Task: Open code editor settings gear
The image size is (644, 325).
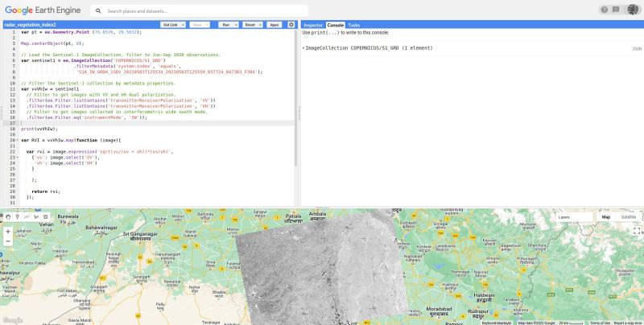Action: 291,25
